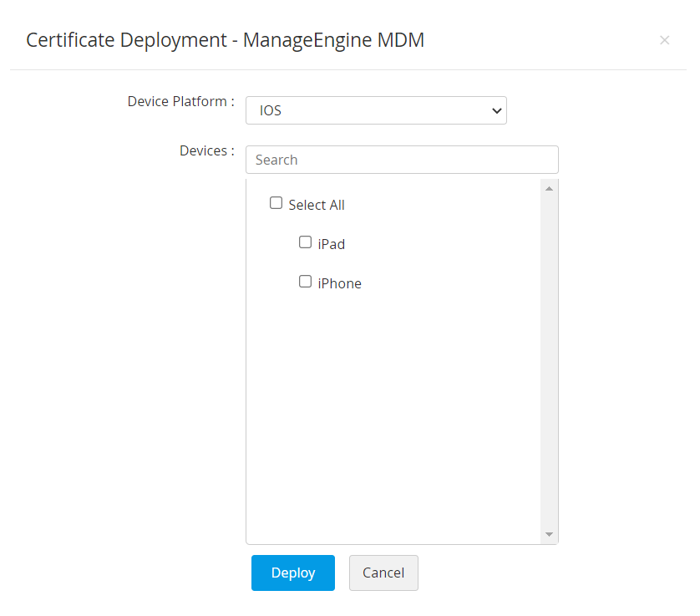Viewport: 700px width, 616px height.
Task: Click the Cancel button
Action: click(383, 573)
